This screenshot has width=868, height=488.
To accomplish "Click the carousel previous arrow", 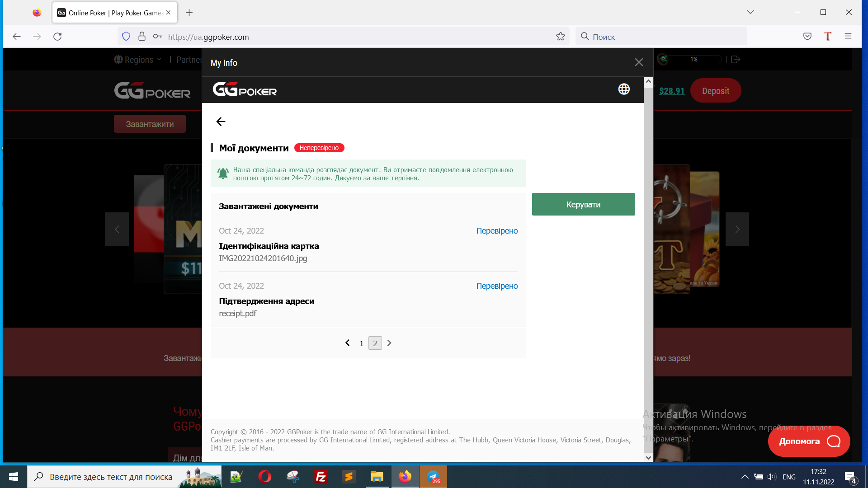I will coord(117,230).
